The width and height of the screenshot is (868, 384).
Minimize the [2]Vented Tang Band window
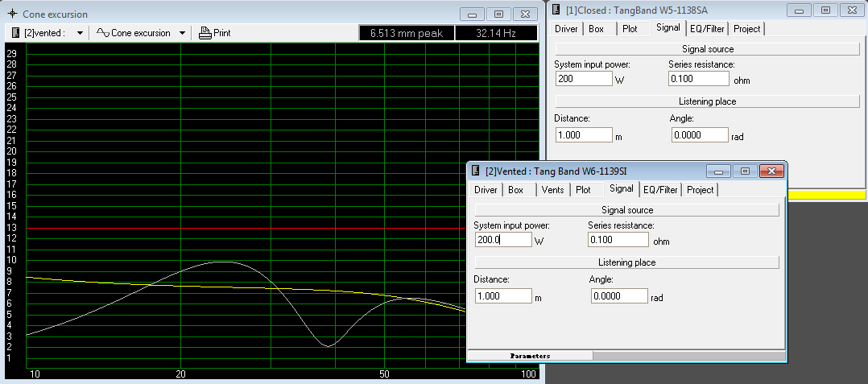coord(720,171)
